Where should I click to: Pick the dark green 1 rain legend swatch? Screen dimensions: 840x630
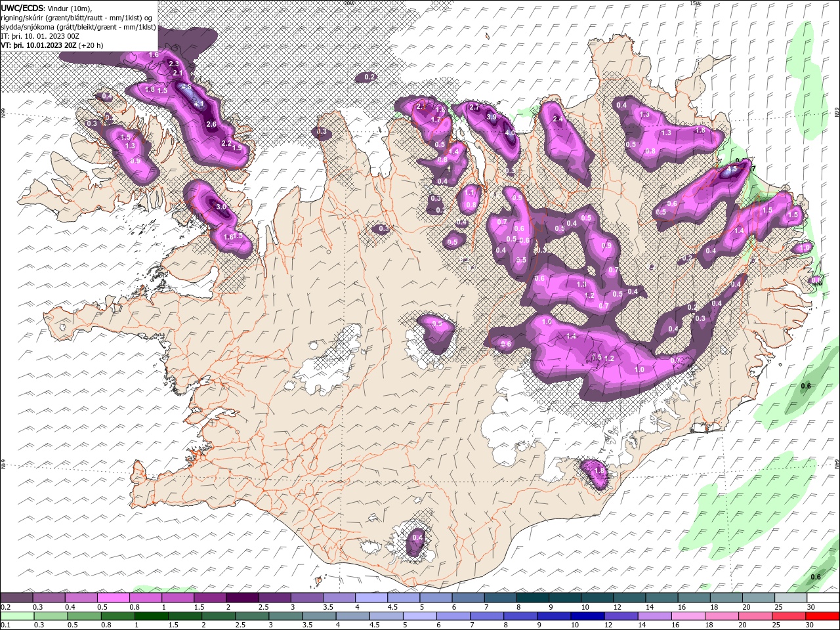152,616
